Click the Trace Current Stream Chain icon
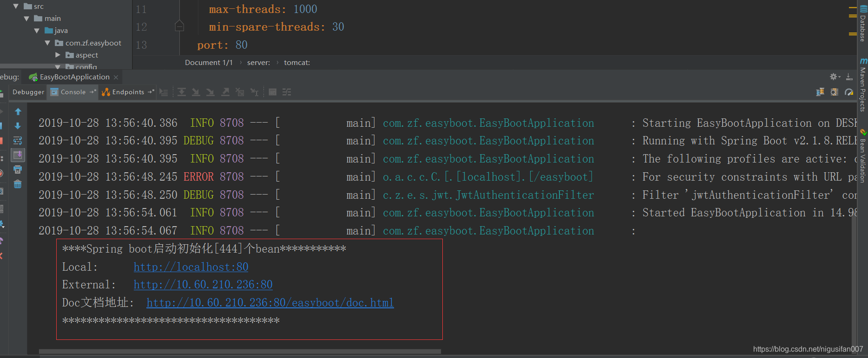This screenshot has height=358, width=868. (x=287, y=92)
